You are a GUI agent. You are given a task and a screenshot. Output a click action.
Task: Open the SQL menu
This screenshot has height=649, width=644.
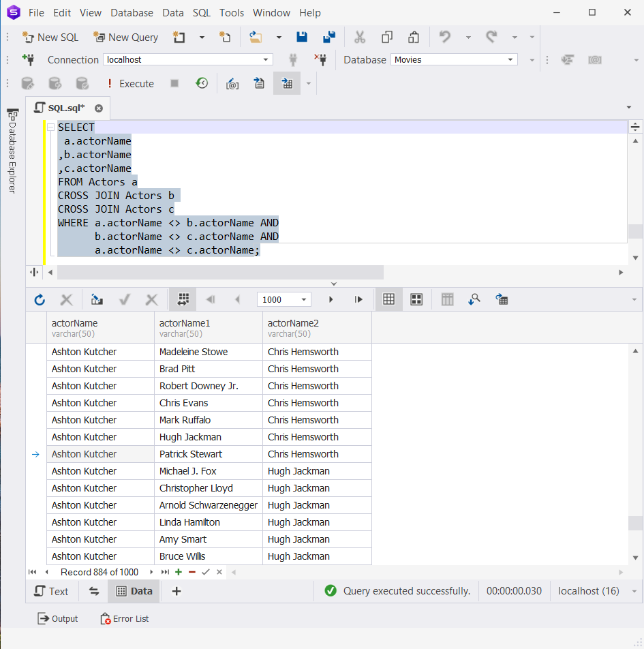click(x=202, y=13)
